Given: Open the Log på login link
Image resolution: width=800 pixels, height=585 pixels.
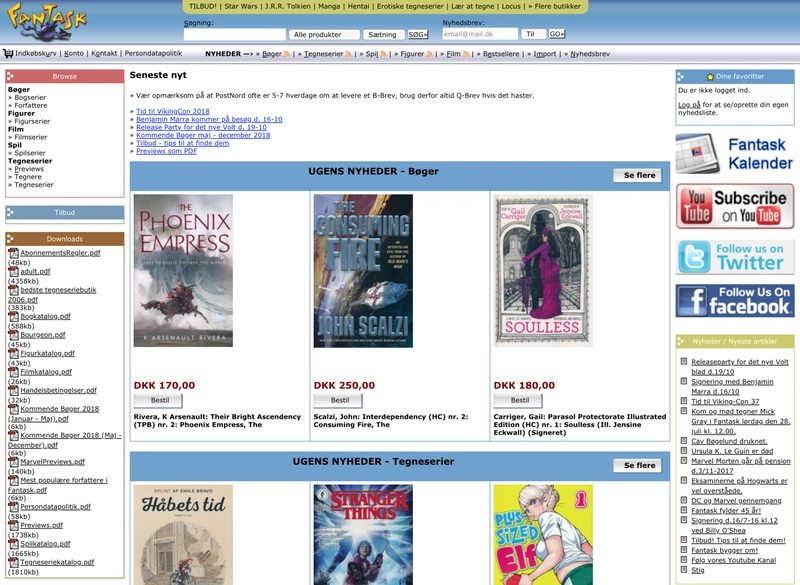Looking at the screenshot, I should click(x=689, y=105).
